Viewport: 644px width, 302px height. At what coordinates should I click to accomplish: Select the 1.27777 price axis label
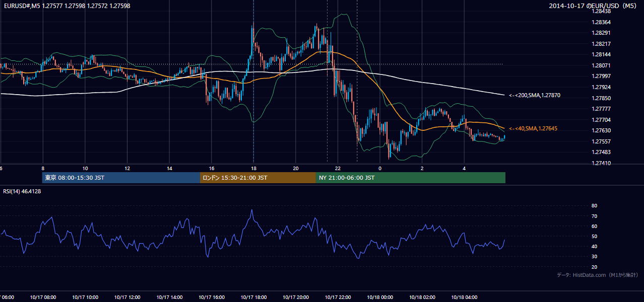click(602, 109)
